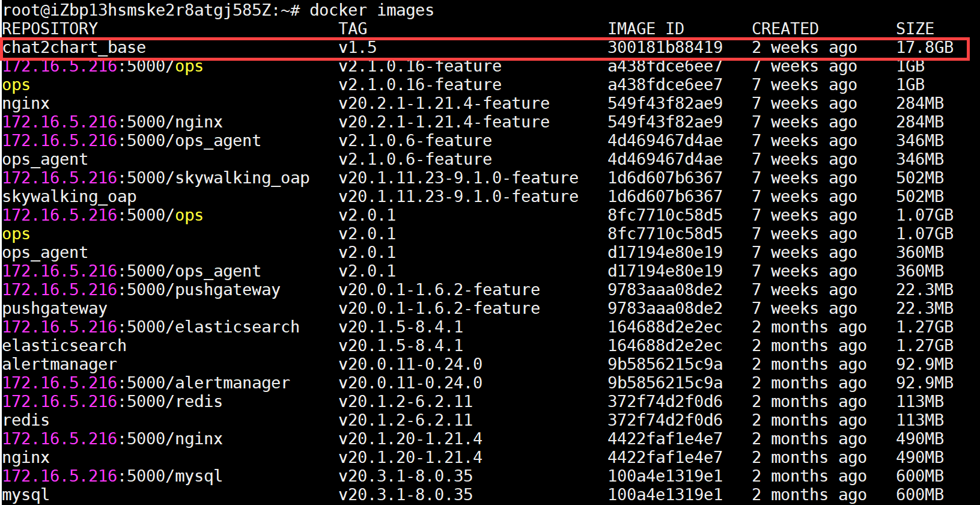Click the 17.8GB size value
The image size is (980, 505).
[925, 47]
